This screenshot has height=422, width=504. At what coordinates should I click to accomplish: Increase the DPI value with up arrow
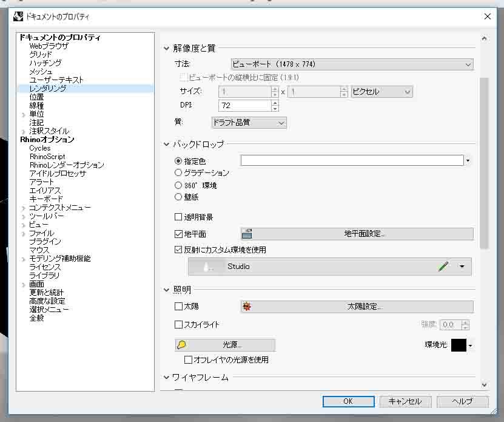tap(275, 103)
